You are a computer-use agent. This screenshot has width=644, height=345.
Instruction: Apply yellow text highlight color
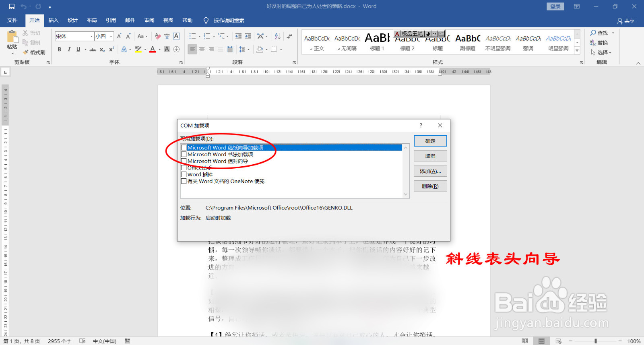(138, 50)
